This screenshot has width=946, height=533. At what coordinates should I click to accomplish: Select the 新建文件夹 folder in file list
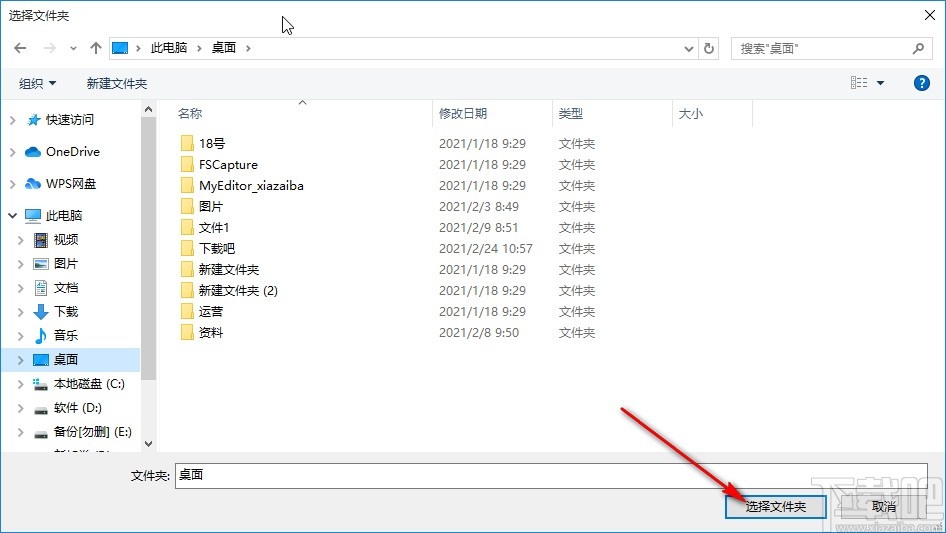point(229,270)
